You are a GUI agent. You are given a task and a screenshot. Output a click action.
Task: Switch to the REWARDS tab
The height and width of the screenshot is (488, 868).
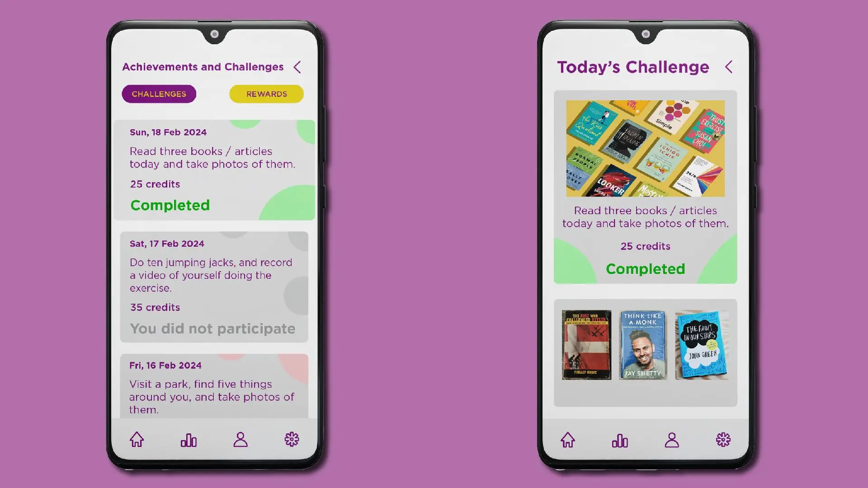[x=266, y=94]
